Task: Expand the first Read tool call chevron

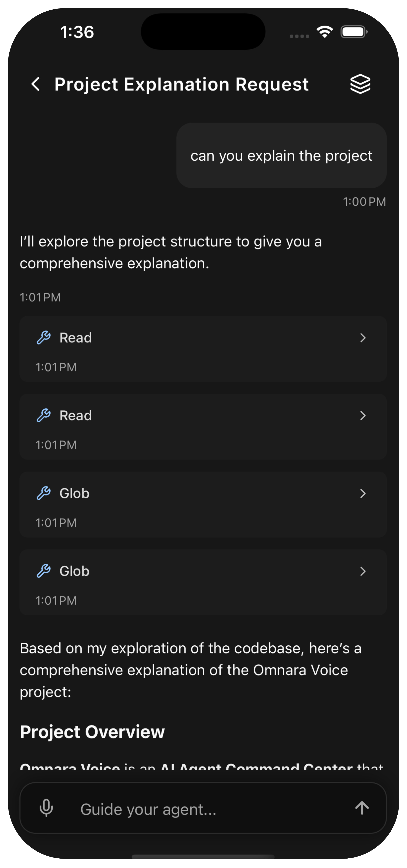Action: click(363, 338)
